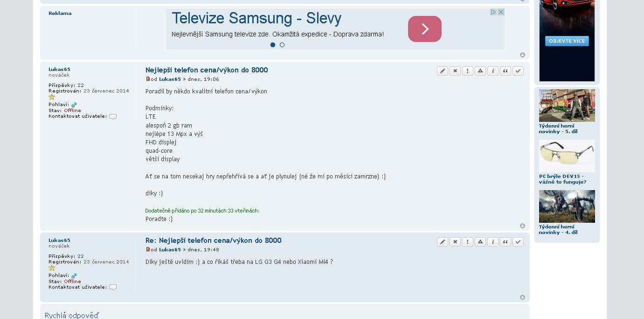
Task: Click the ad's red arrow button
Action: [425, 29]
